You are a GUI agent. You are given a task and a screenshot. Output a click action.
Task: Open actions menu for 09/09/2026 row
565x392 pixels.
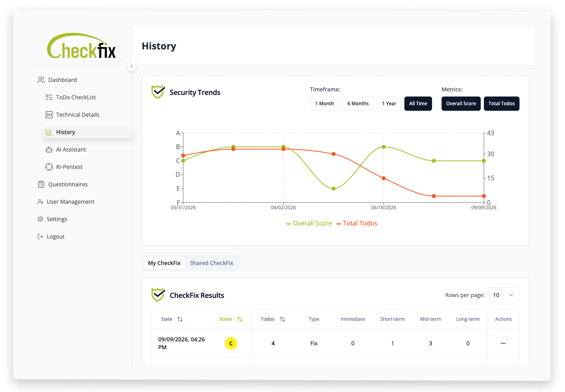(503, 343)
